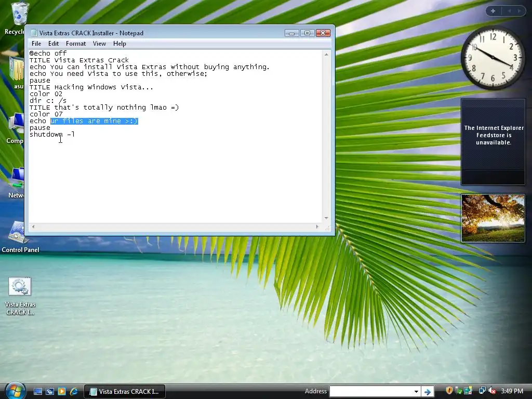Click the Notepad title bar document icon
The image size is (532, 399).
point(34,33)
